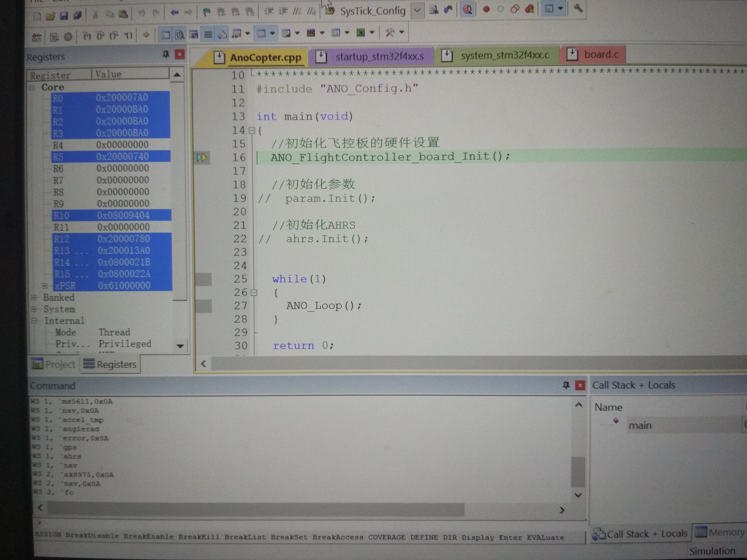The image size is (747, 560).
Task: Switch to the Project panel tab
Action: coord(54,365)
